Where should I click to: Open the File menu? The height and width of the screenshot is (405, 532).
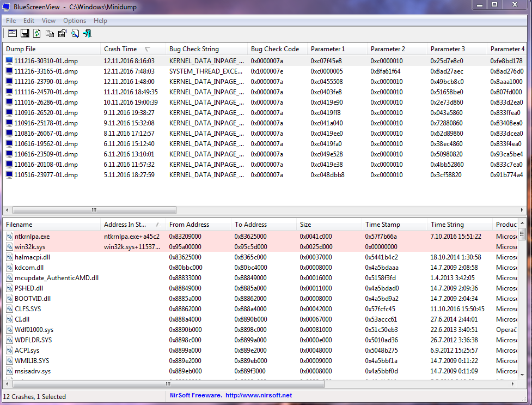pos(11,21)
